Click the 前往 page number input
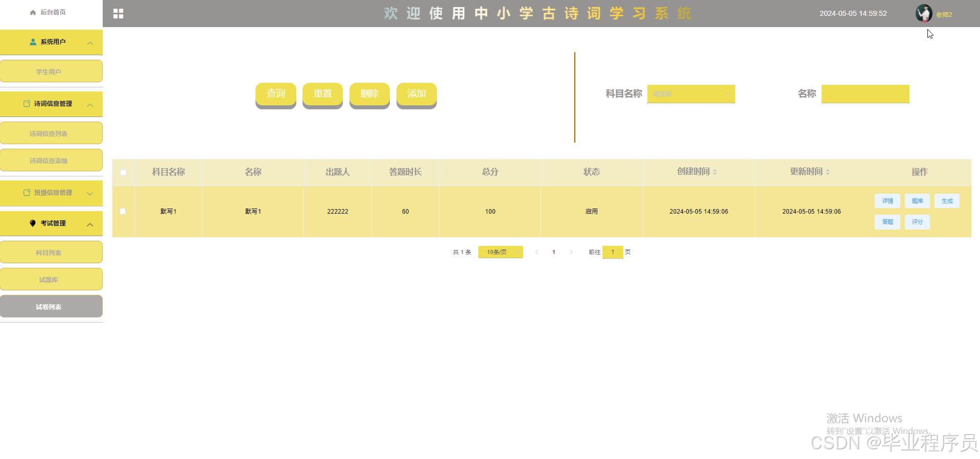The image size is (980, 459). point(613,252)
